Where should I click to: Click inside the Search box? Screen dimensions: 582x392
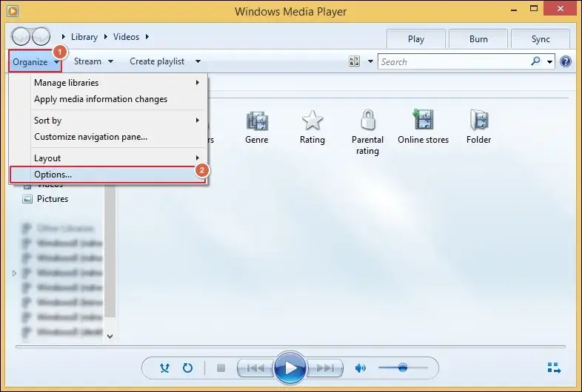coord(454,61)
